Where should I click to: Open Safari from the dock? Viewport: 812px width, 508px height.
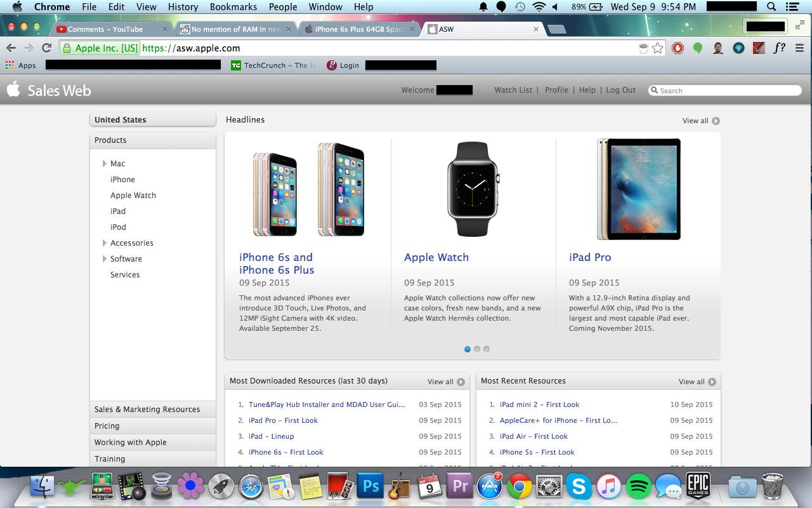(251, 487)
